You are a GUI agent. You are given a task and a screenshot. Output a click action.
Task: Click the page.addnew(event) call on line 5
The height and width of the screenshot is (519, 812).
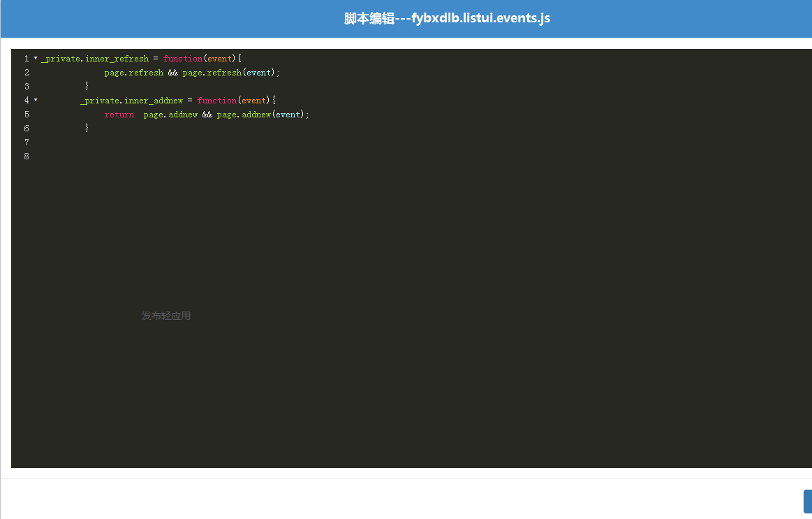click(262, 115)
